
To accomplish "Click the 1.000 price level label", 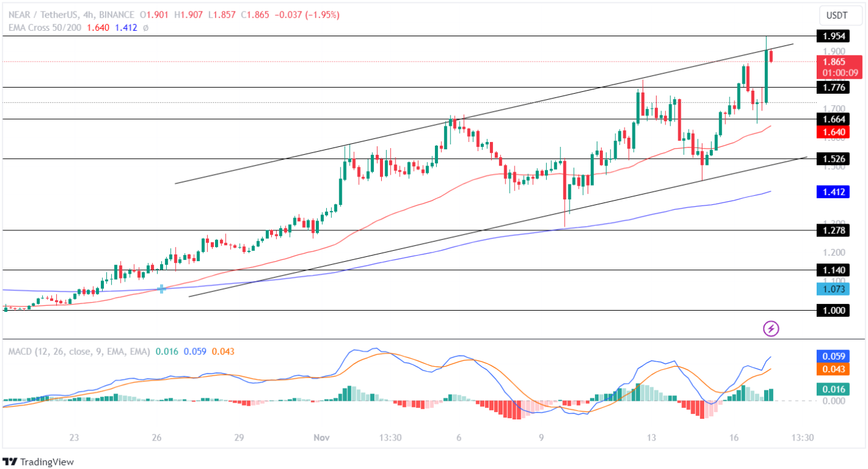I will [832, 311].
